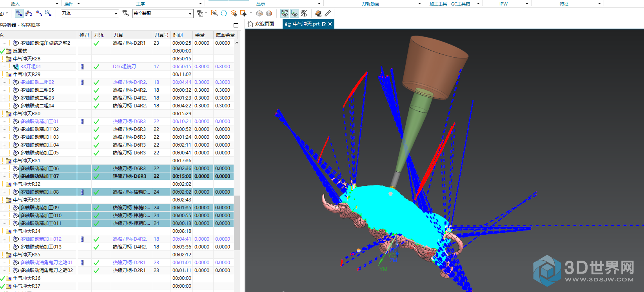Click the navigator vertical scrollbar thumb
The image size is (644, 292).
[237, 223]
